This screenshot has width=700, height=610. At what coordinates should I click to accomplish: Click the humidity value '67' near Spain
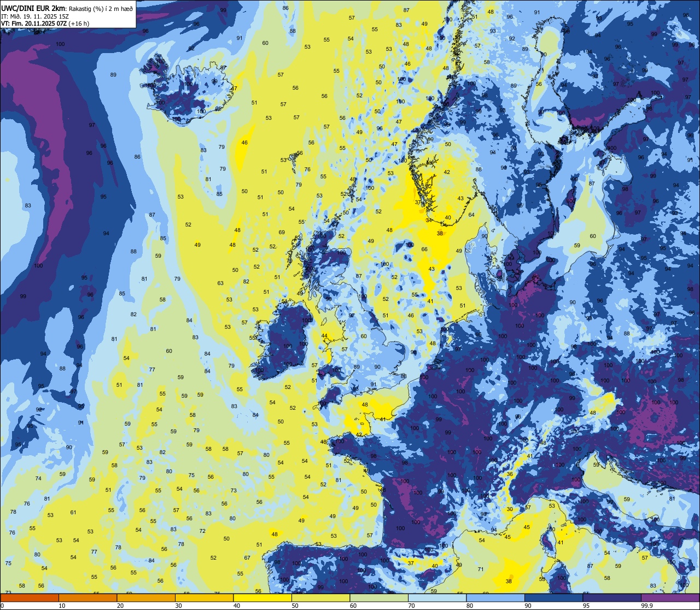pos(247,558)
